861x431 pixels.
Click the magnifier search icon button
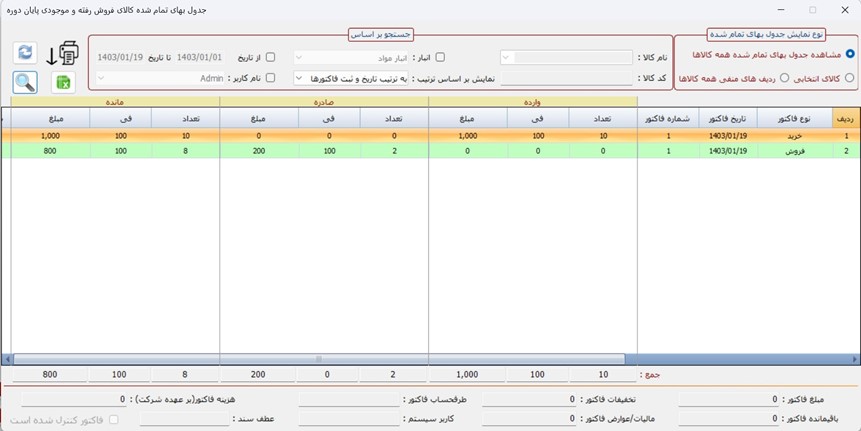point(25,83)
